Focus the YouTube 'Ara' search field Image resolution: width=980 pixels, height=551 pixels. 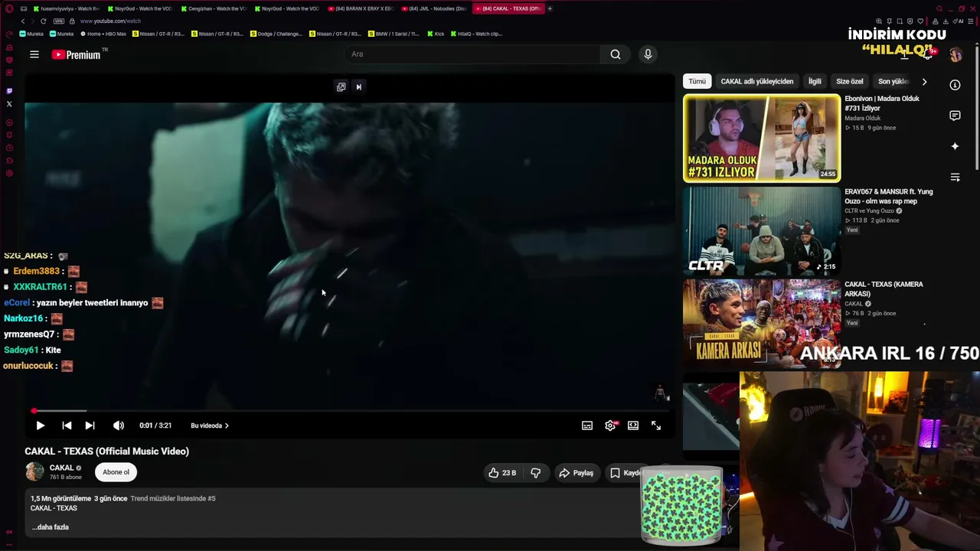pyautogui.click(x=473, y=54)
